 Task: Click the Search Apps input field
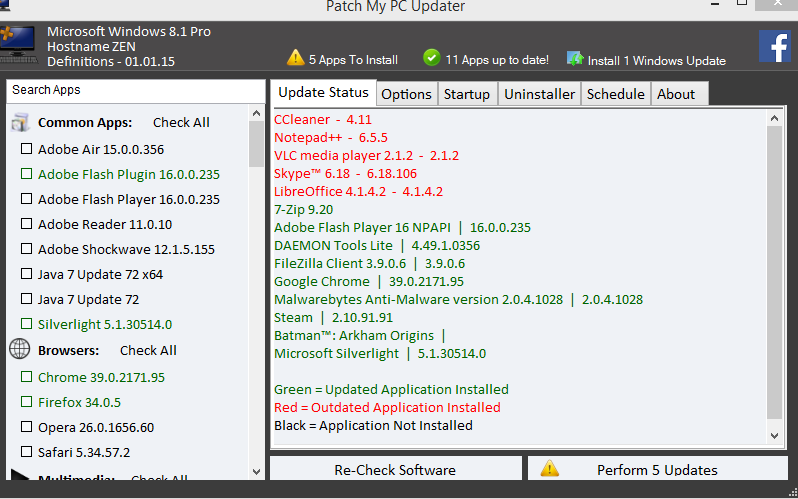pyautogui.click(x=135, y=90)
